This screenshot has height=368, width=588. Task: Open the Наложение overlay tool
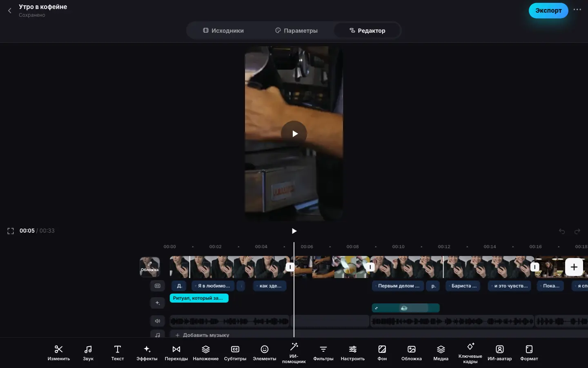pos(206,353)
